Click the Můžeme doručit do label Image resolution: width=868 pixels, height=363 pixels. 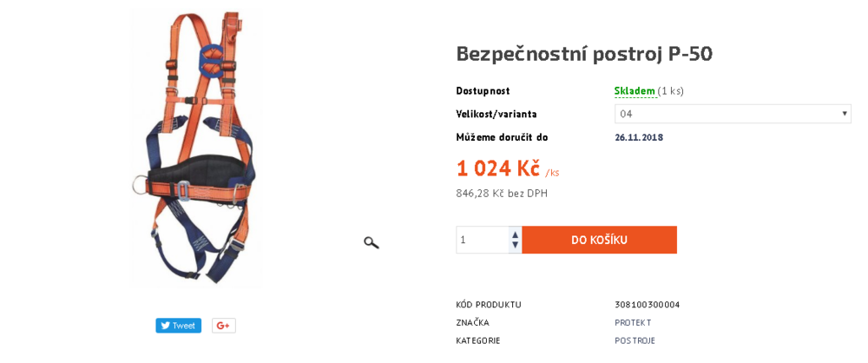click(502, 137)
